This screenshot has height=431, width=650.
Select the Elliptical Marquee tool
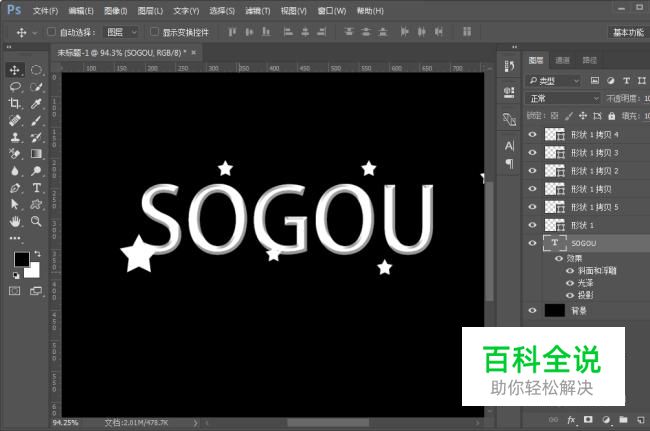coord(36,70)
